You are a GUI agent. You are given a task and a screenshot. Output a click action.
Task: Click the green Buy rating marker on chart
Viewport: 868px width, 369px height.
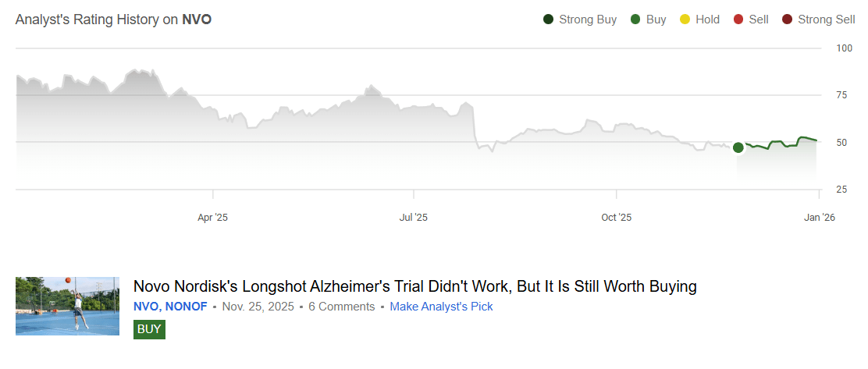coord(738,147)
